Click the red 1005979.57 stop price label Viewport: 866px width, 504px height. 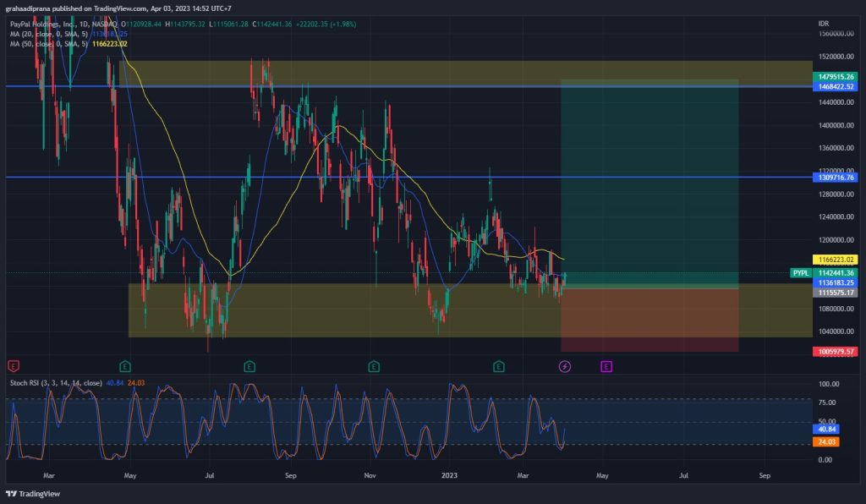(x=835, y=352)
